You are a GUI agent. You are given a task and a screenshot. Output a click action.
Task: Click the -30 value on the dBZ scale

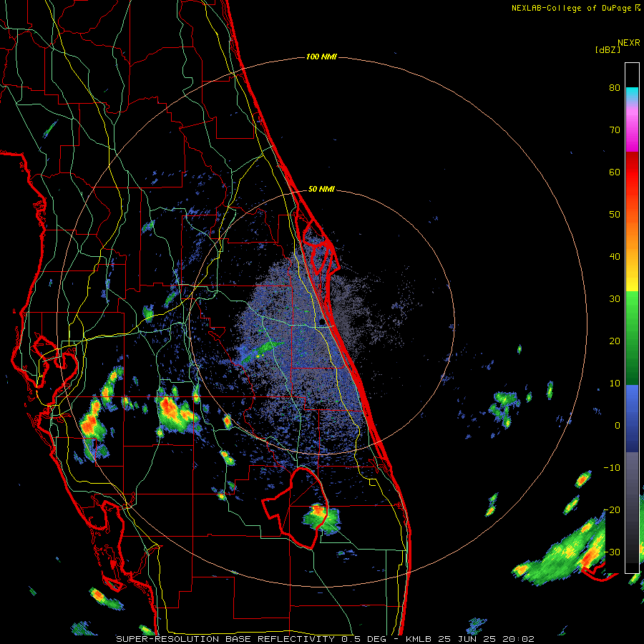click(612, 552)
